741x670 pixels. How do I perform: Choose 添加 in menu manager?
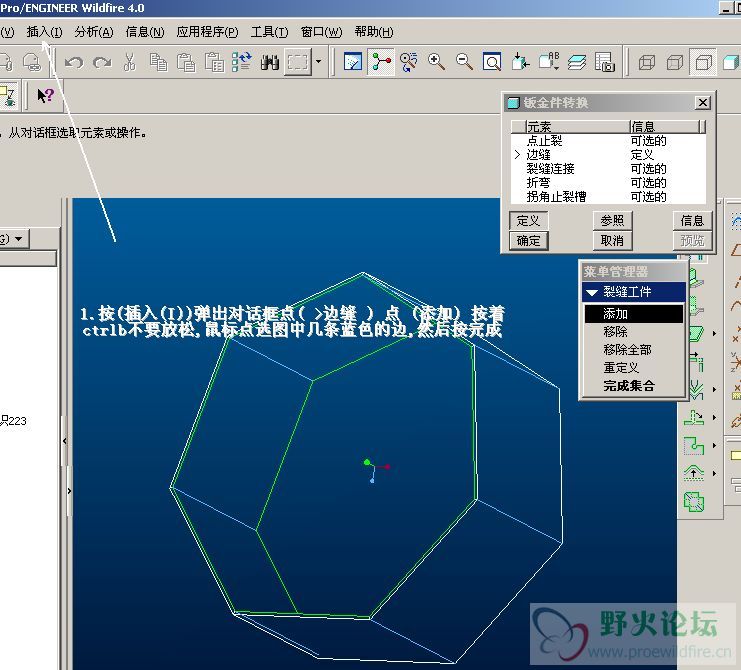633,314
